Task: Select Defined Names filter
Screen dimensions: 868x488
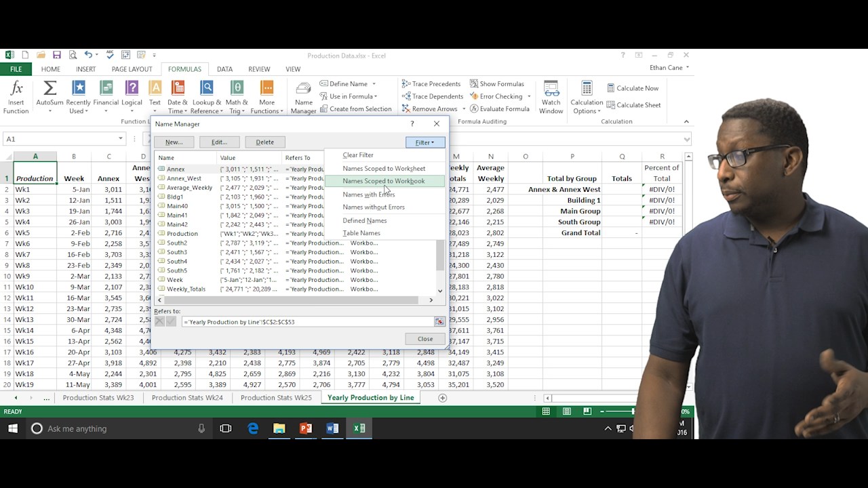Action: tap(384, 220)
